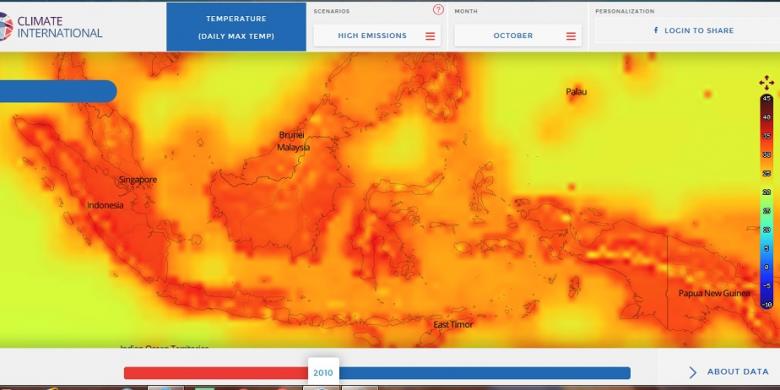This screenshot has height=390, width=780.
Task: Select the Temperature (Daily Max Temp) tab
Action: coord(236,27)
